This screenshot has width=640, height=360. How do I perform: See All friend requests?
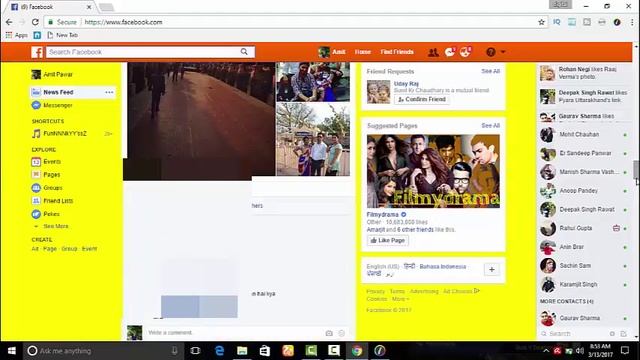click(490, 71)
